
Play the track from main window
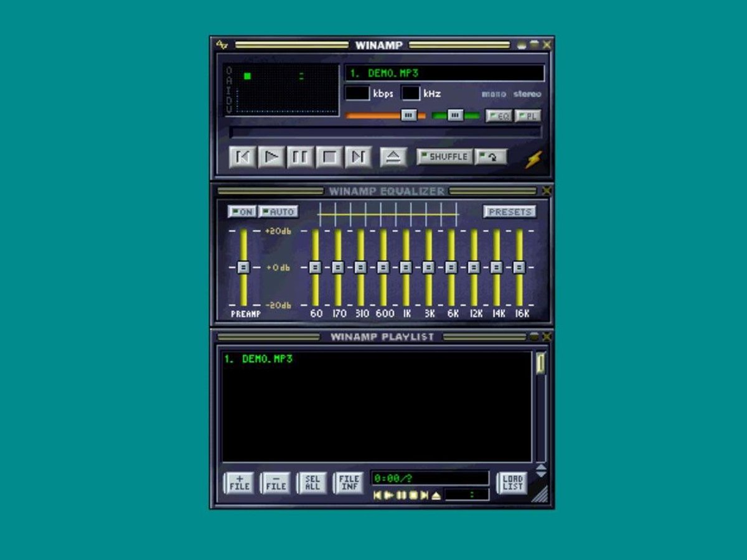[x=271, y=157]
